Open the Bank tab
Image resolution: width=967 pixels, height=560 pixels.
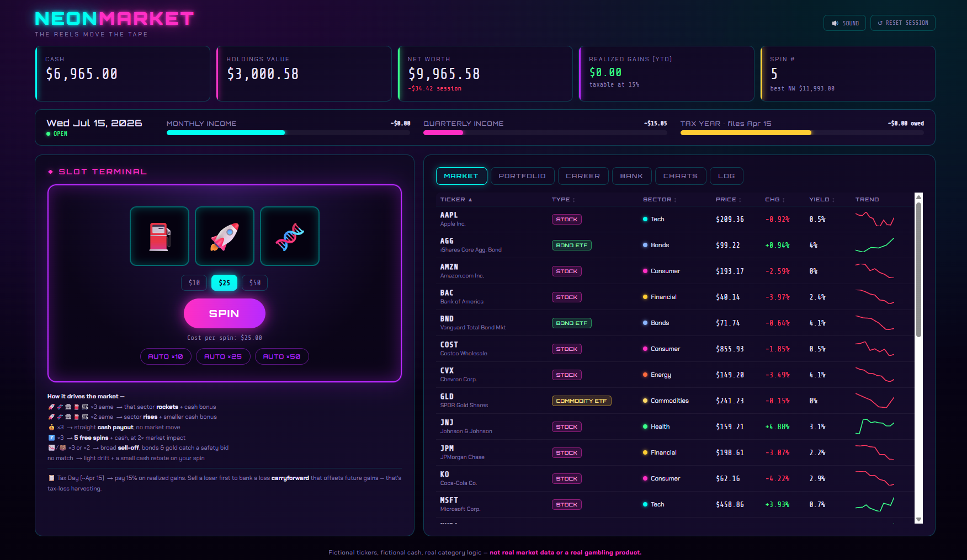pos(631,176)
